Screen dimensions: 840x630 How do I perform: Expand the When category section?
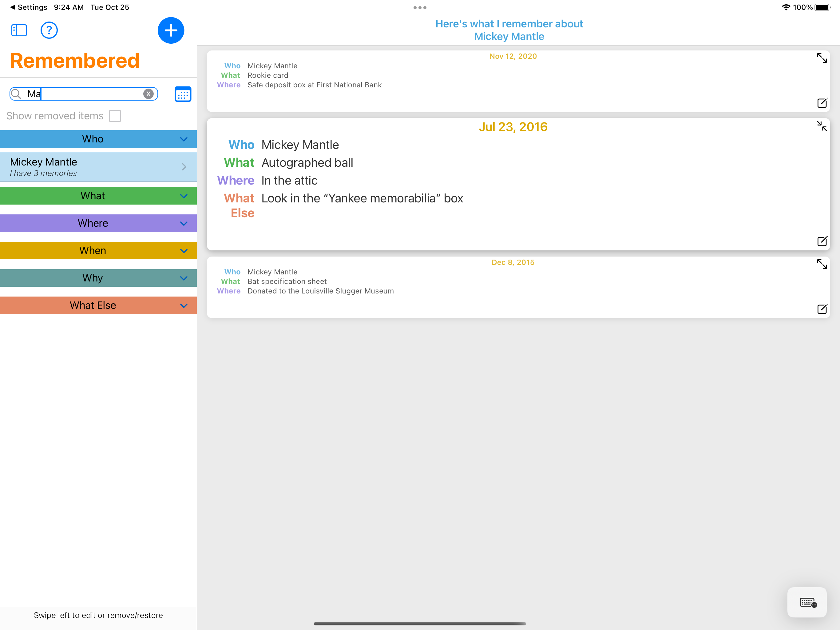(x=184, y=251)
